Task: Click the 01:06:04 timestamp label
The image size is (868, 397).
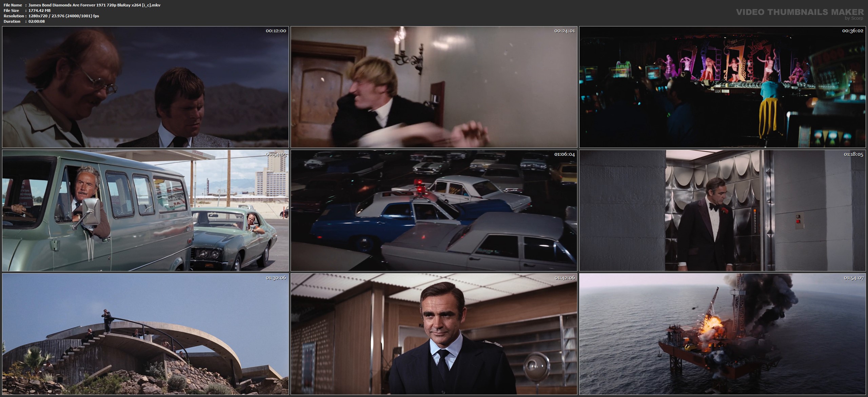Action: pyautogui.click(x=565, y=154)
